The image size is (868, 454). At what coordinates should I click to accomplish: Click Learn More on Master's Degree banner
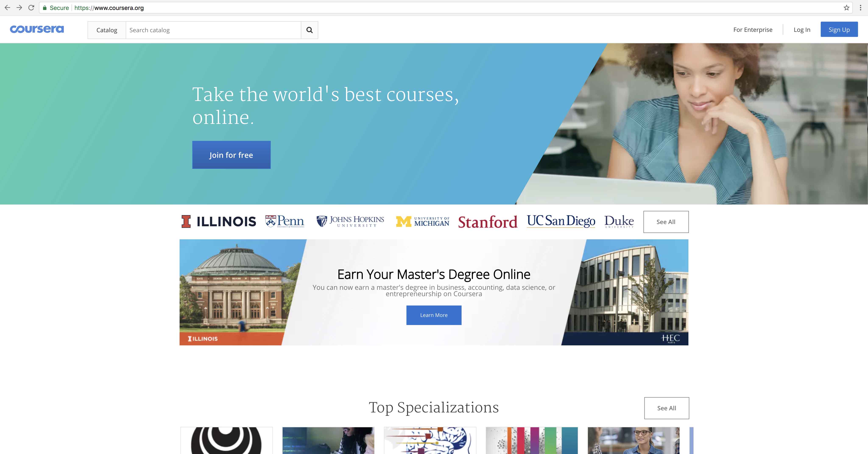434,315
